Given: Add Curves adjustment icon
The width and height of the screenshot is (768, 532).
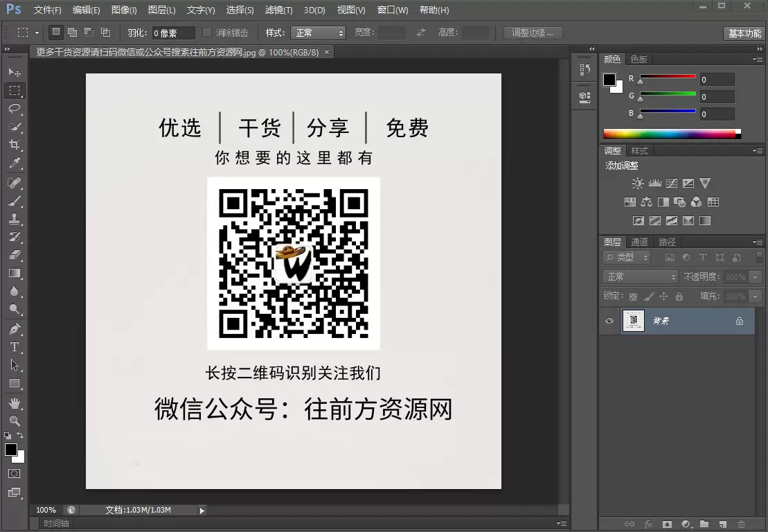Looking at the screenshot, I should coord(672,183).
